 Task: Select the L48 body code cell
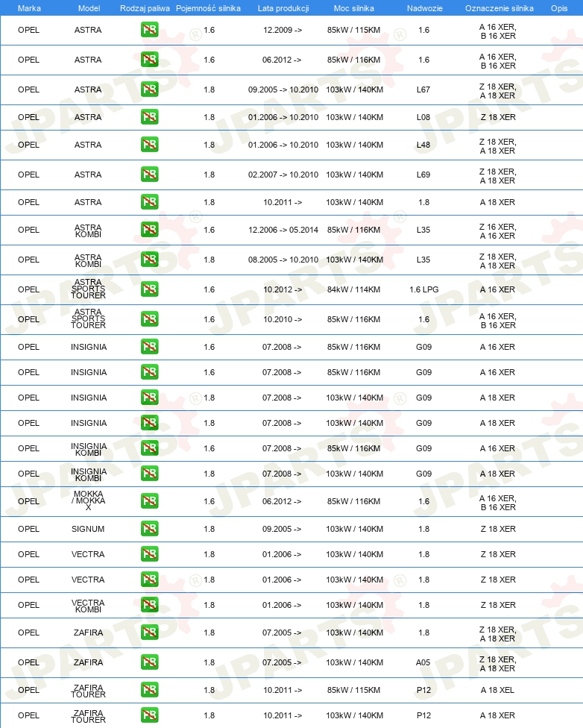[423, 145]
